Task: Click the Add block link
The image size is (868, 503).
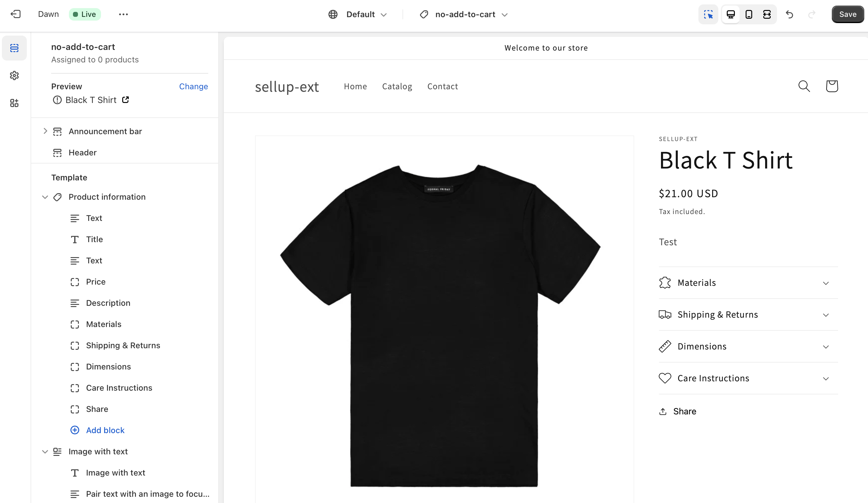Action: 105,430
